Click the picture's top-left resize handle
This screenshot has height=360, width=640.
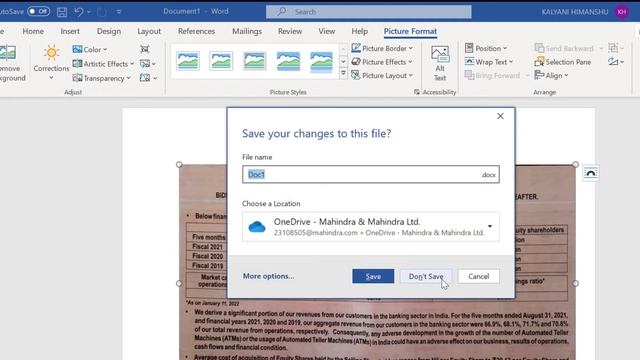[x=179, y=164]
